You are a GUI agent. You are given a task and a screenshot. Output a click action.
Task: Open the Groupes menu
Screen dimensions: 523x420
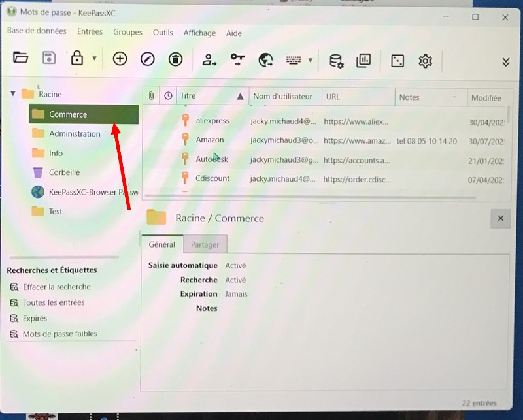click(127, 32)
